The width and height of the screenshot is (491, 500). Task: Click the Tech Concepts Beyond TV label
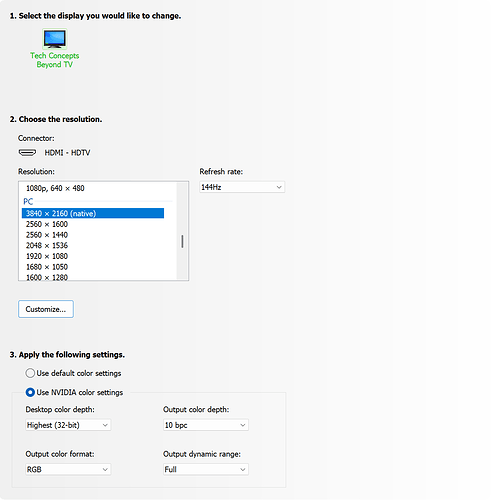pos(55,60)
